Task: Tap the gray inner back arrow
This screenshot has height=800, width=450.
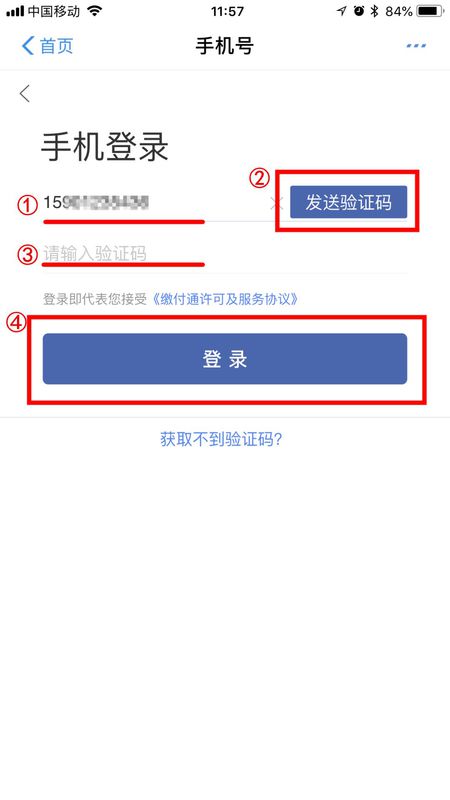Action: (24, 93)
